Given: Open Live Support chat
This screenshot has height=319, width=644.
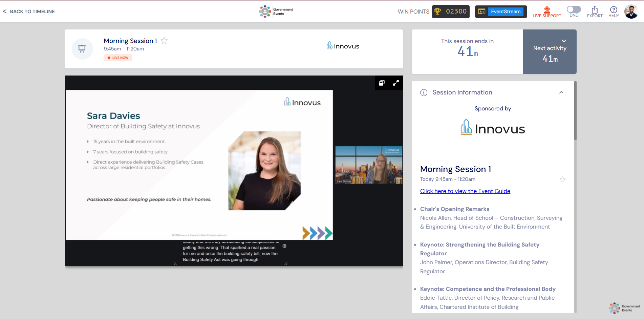Looking at the screenshot, I should click(x=546, y=12).
